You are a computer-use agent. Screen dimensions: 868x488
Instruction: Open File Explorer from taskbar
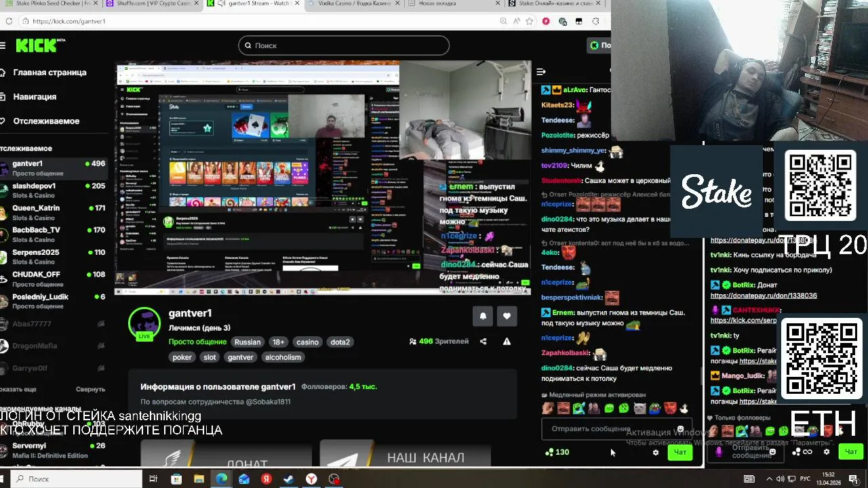(199, 479)
